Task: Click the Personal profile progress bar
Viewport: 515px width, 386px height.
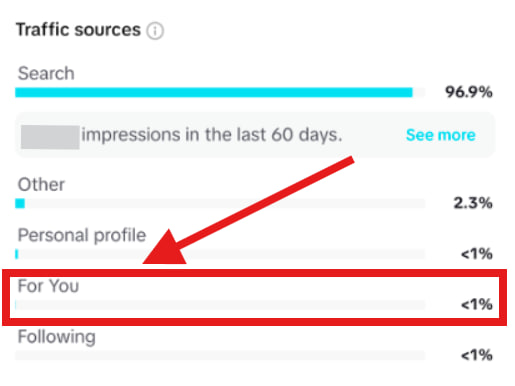Action: 220,254
